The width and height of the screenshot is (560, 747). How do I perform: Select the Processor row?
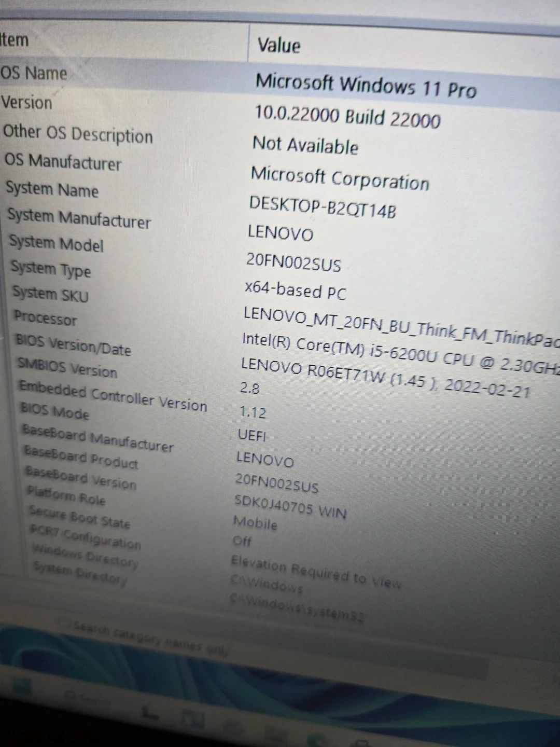point(46,317)
